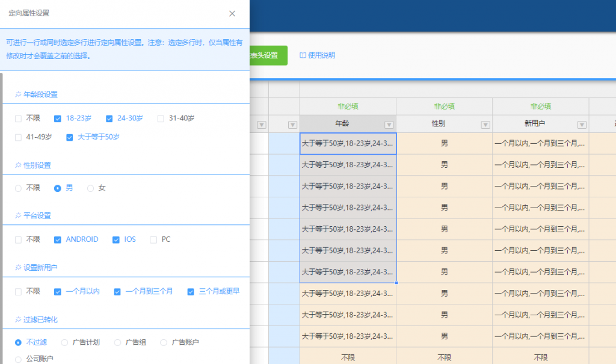
Task: Select the 广告计划 filter radio
Action: point(64,343)
